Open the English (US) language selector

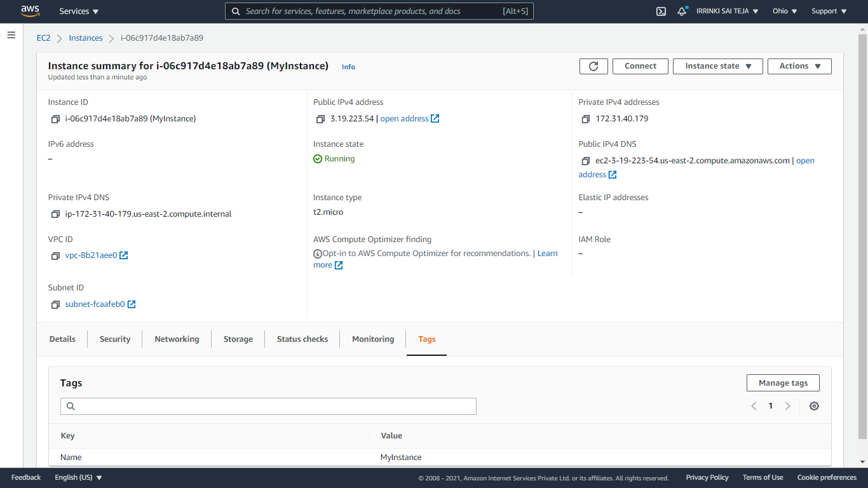click(78, 477)
